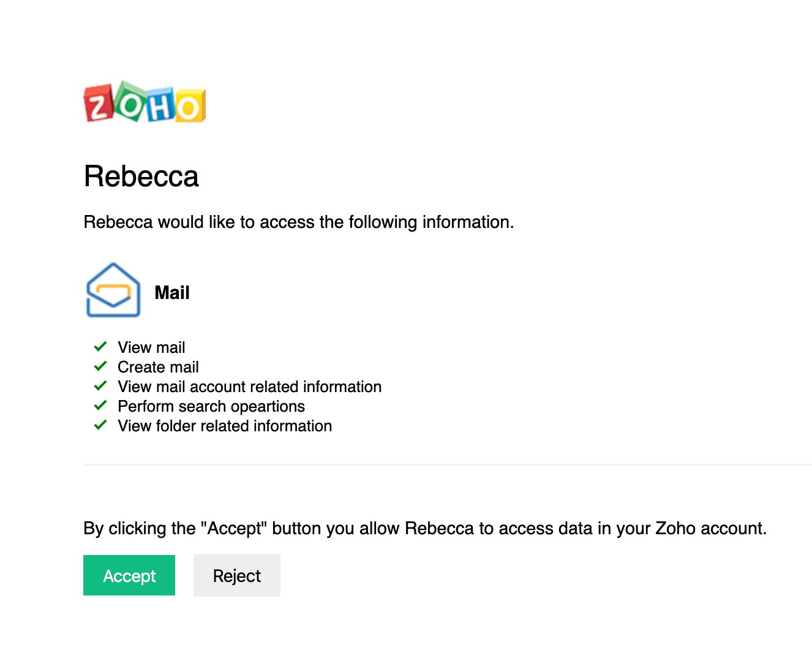The height and width of the screenshot is (669, 812).
Task: Select the View mail permission text
Action: tap(151, 347)
